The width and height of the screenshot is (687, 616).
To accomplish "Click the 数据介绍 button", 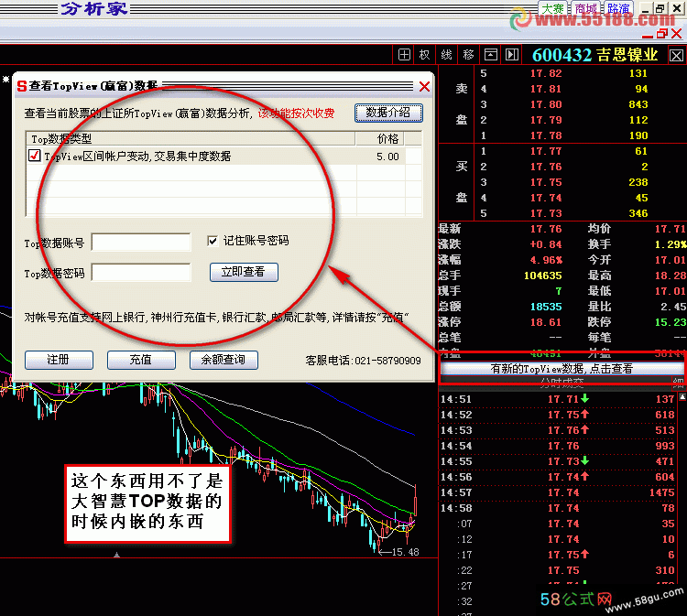I will 388,113.
